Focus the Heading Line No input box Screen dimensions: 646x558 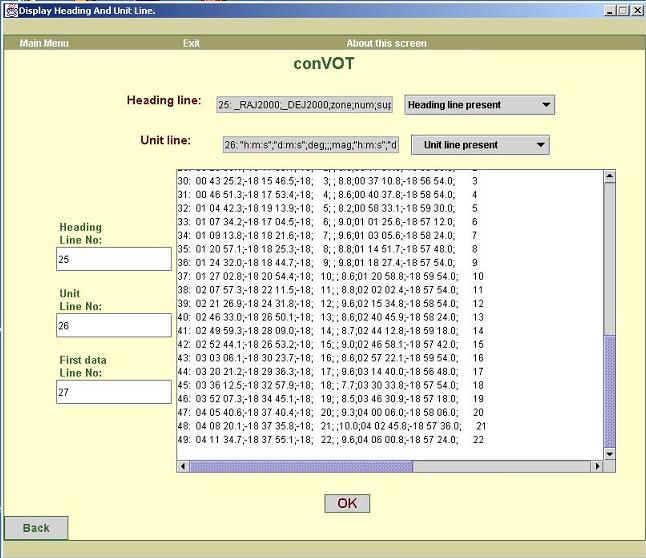(x=114, y=259)
